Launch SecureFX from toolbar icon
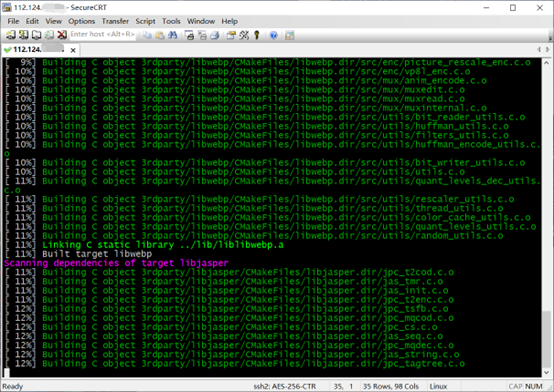This screenshot has height=392, width=554. click(290, 35)
